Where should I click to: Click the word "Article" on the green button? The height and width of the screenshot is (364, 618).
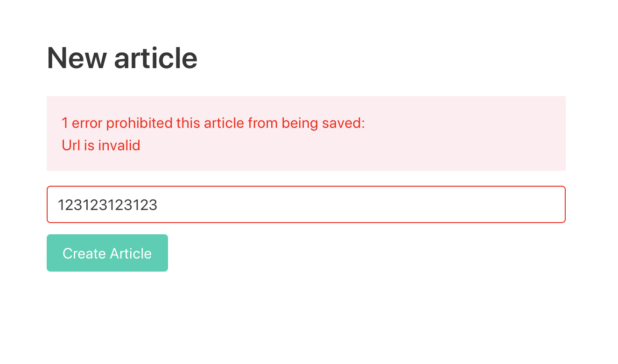[131, 253]
